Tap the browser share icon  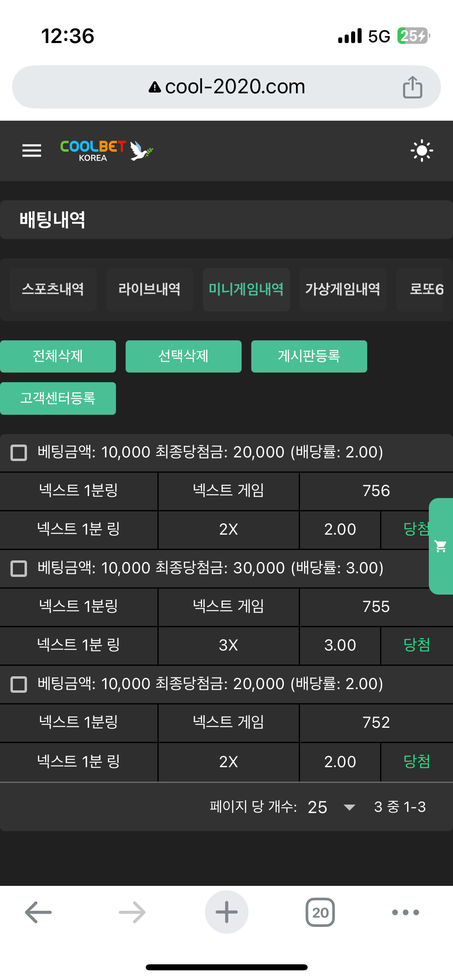point(412,87)
